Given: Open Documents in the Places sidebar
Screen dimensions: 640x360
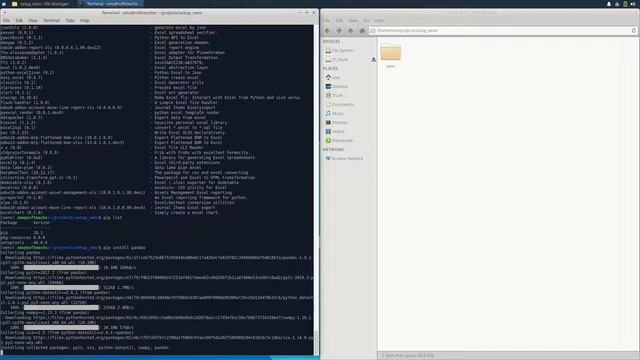Looking at the screenshot, I should click(x=340, y=104).
